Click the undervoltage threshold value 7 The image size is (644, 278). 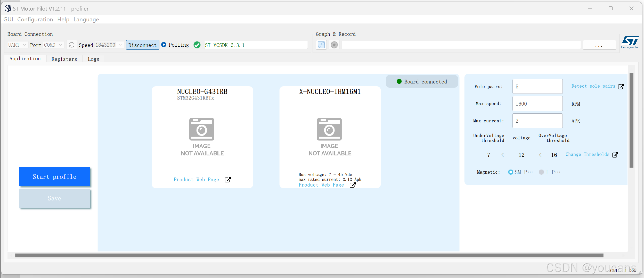tap(489, 155)
